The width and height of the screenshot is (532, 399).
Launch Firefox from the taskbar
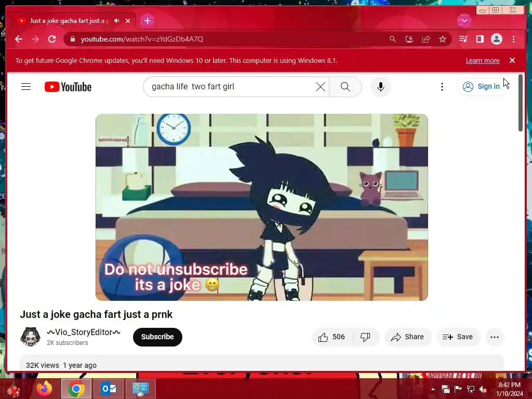[45, 389]
